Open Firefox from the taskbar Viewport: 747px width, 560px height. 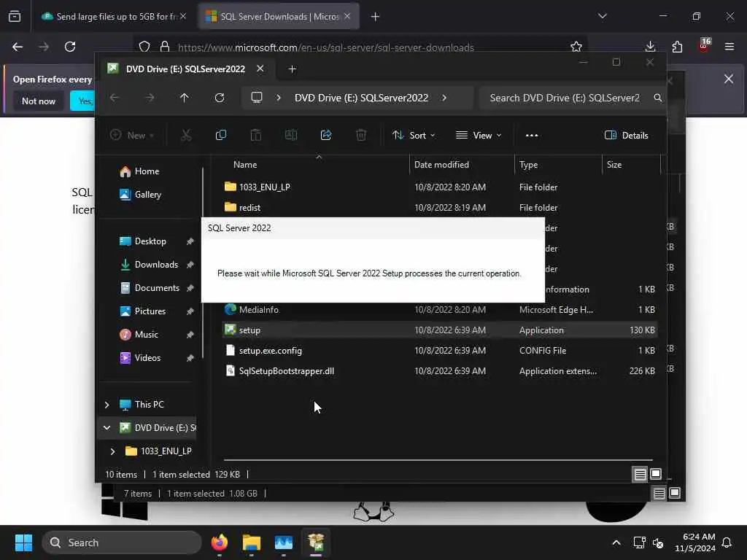pyautogui.click(x=219, y=542)
